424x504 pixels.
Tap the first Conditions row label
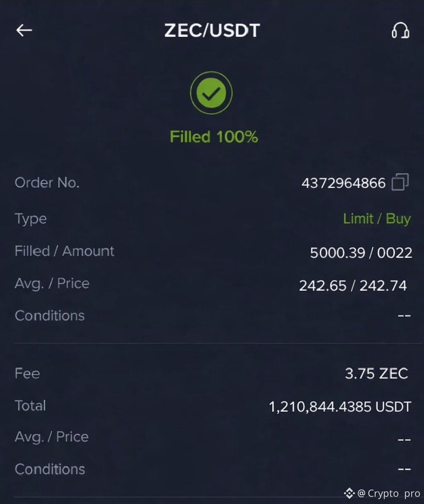tap(50, 316)
